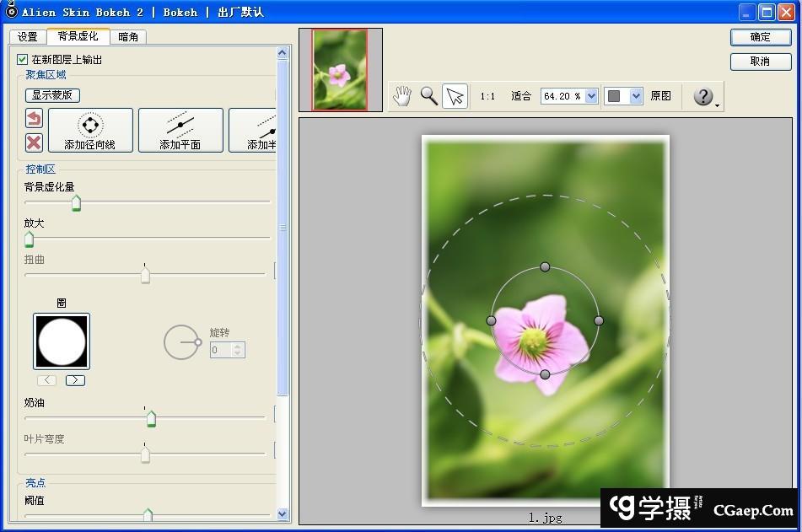Toggle the 在新图层上输出 checkbox
The image size is (802, 532).
click(23, 60)
